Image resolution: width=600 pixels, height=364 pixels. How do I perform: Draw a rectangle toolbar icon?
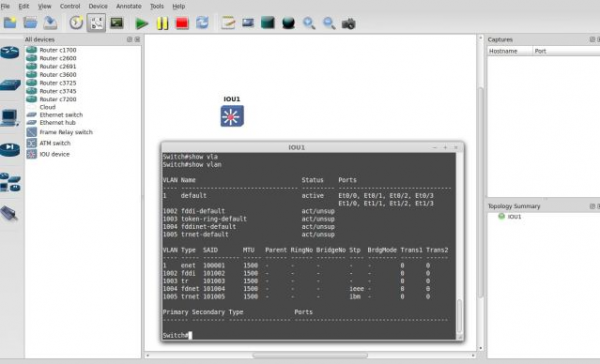click(x=268, y=23)
